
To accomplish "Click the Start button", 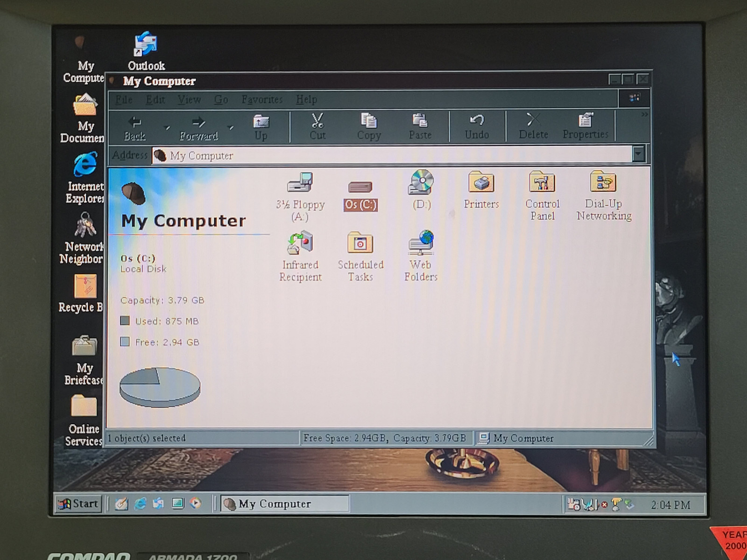I will point(78,504).
